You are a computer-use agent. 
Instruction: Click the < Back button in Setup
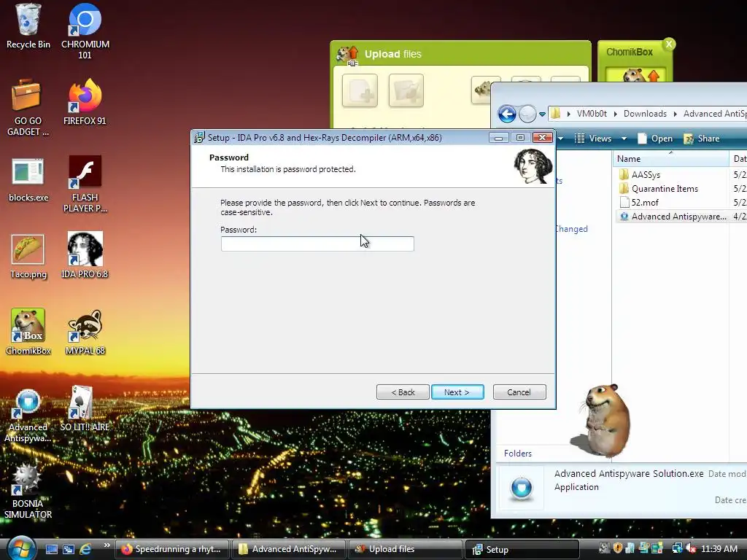point(403,392)
